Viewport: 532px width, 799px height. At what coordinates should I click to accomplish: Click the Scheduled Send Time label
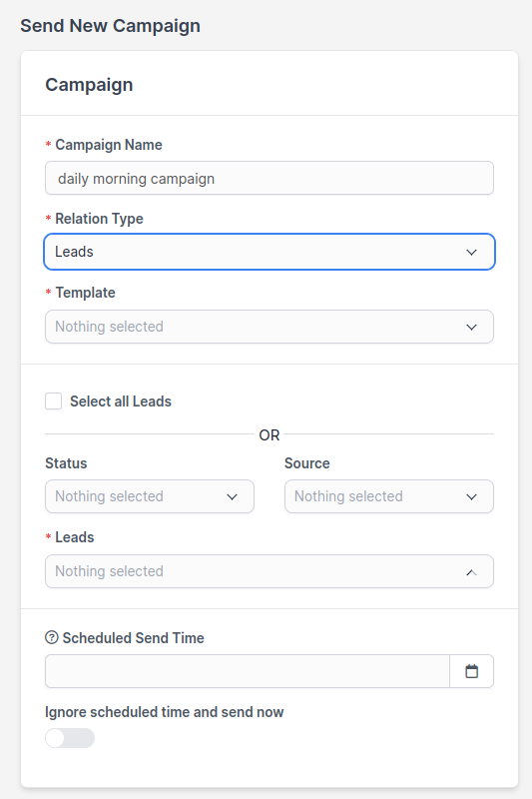[134, 638]
